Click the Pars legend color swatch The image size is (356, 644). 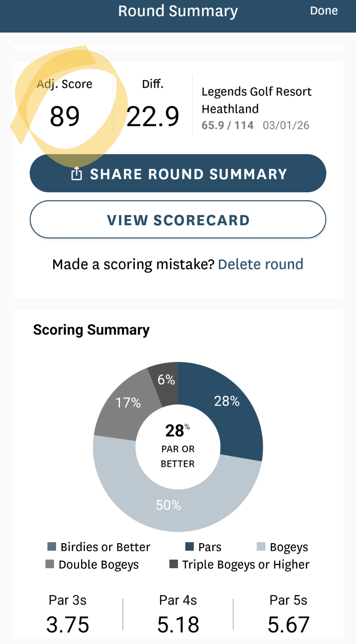pyautogui.click(x=190, y=547)
